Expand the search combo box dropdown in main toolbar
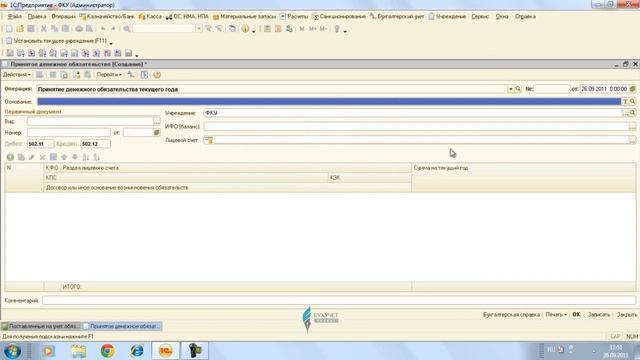 click(199, 29)
